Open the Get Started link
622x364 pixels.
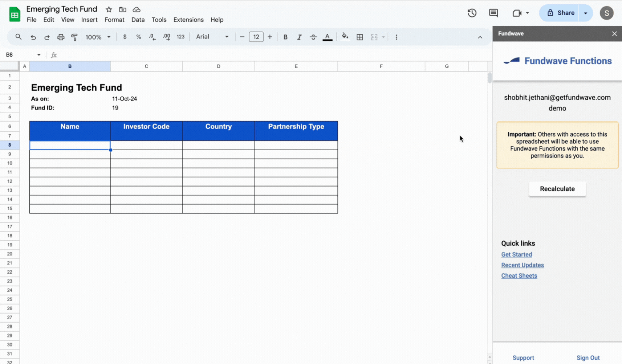coord(516,254)
